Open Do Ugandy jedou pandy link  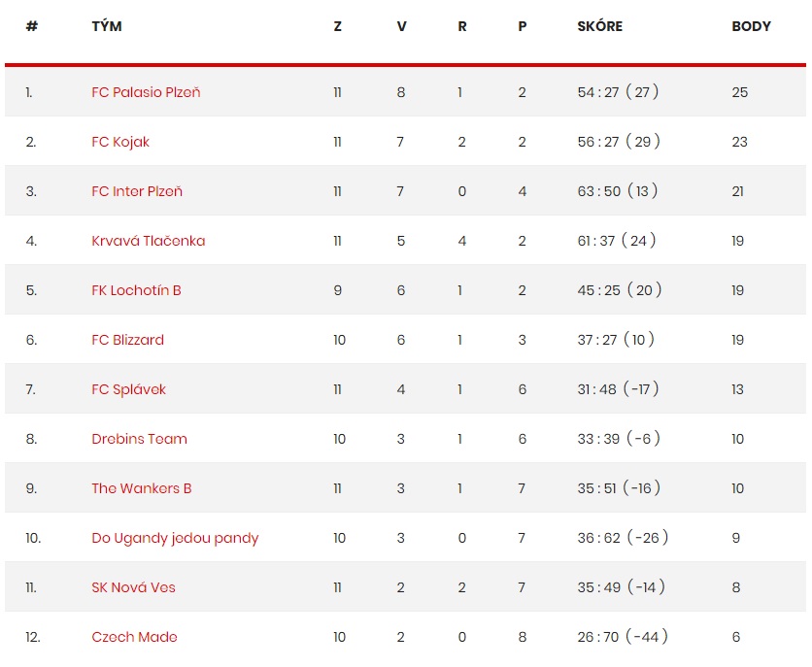tap(175, 538)
